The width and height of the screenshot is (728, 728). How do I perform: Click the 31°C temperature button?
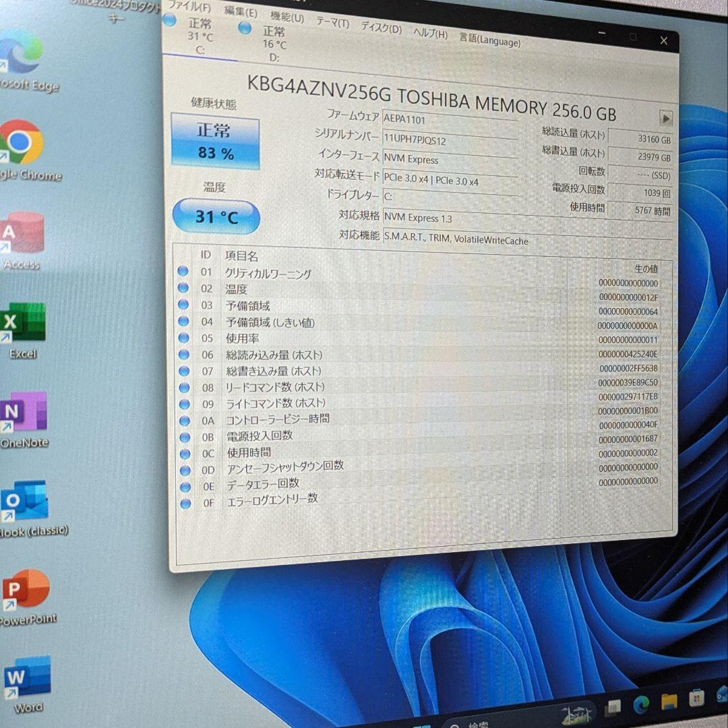click(x=216, y=216)
